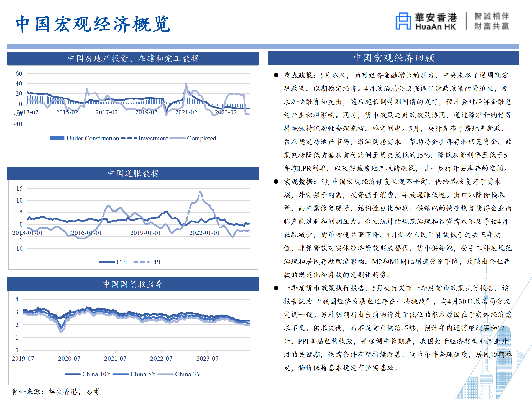Select the 中国通胀数据 header bar
This screenshot has width=532, height=399.
(133, 173)
